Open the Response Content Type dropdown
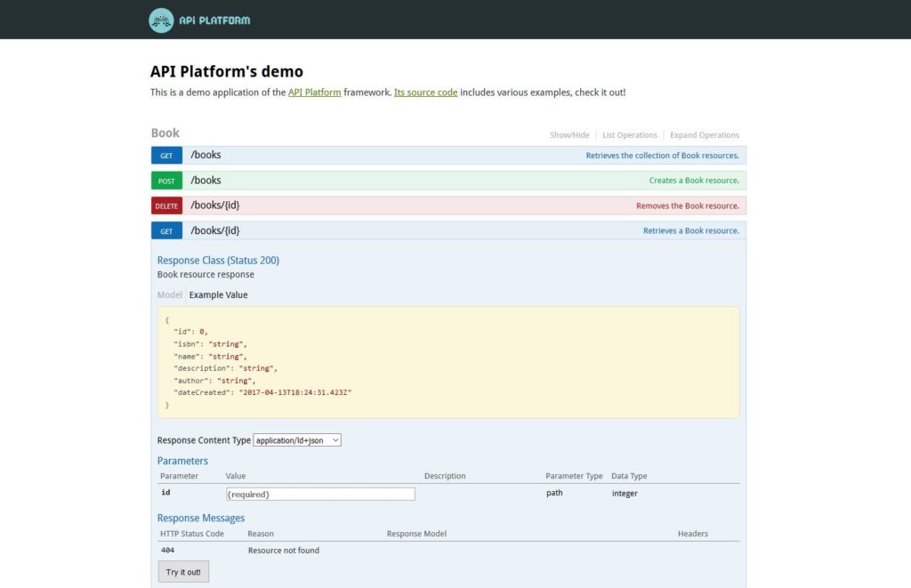Image resolution: width=911 pixels, height=588 pixels. (x=297, y=440)
